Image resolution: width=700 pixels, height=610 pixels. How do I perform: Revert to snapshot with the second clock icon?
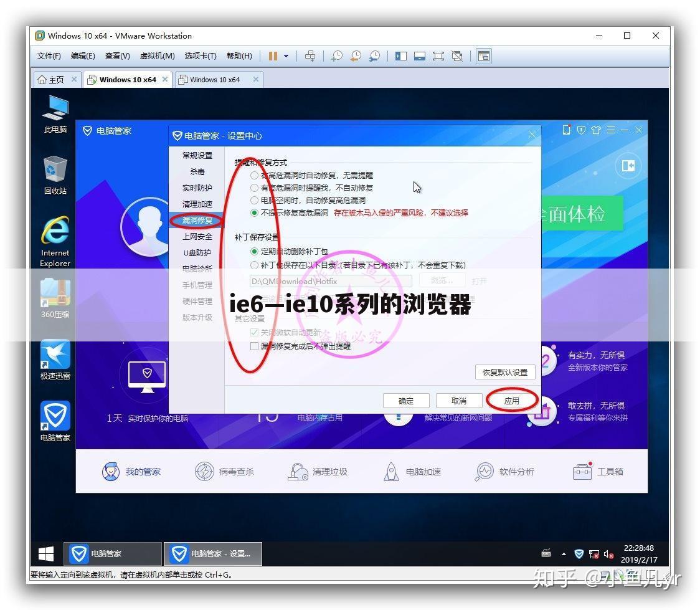[x=356, y=56]
